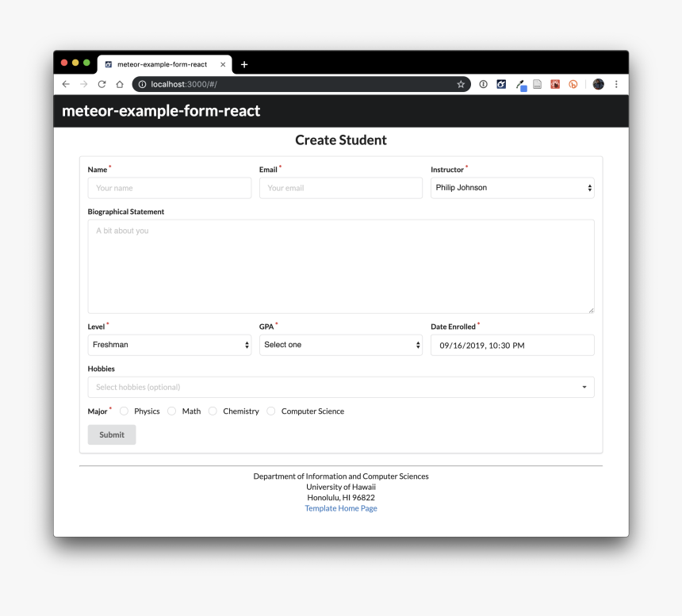Open the Level dropdown showing Freshman
This screenshot has height=616, width=682.
click(170, 345)
